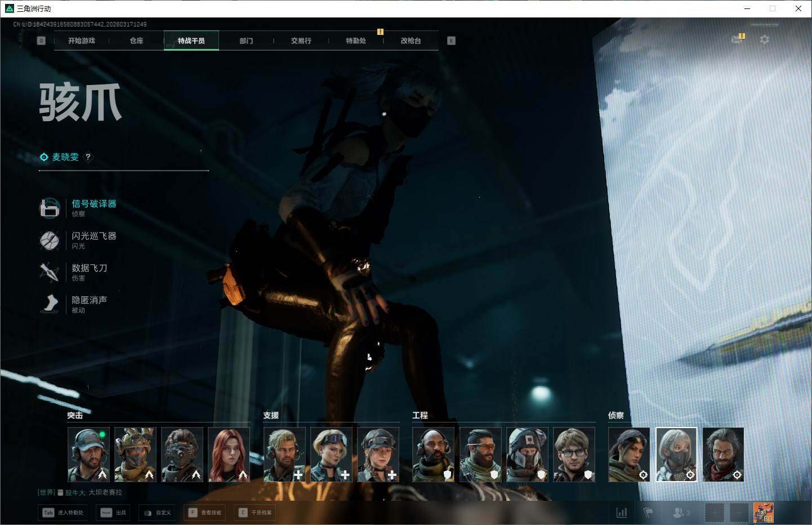Select the red-haired assault operator portrait

229,455
